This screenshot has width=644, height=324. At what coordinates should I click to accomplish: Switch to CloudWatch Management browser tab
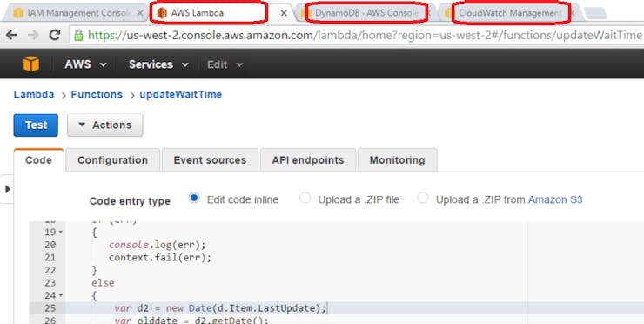point(510,13)
